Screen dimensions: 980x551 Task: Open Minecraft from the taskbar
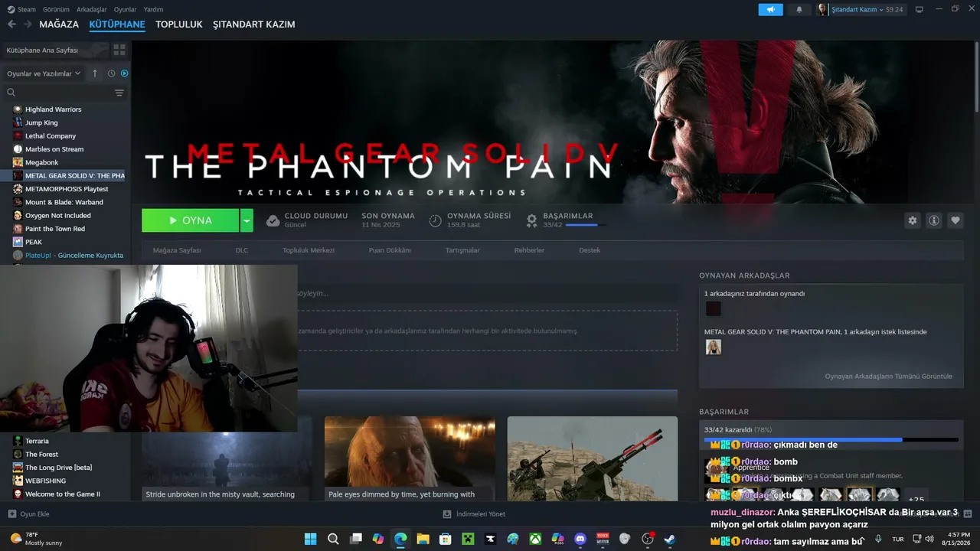click(x=468, y=539)
